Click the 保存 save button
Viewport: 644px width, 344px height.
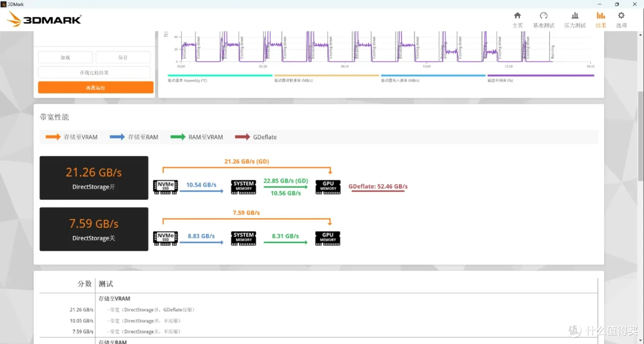123,57
